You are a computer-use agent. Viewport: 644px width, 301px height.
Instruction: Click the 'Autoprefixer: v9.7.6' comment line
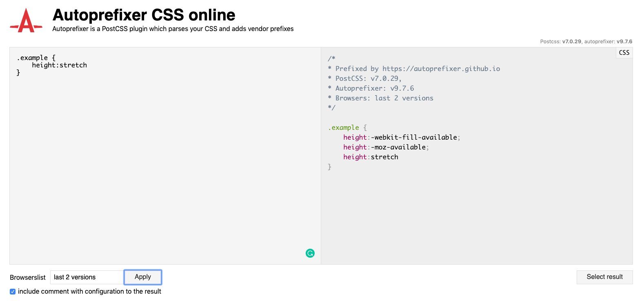371,89
